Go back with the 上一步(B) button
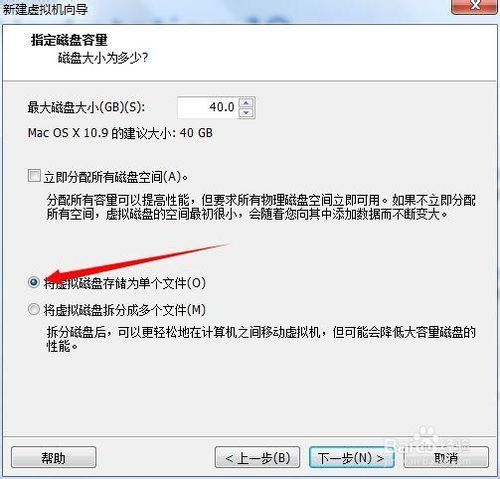The image size is (500, 479). 257,458
